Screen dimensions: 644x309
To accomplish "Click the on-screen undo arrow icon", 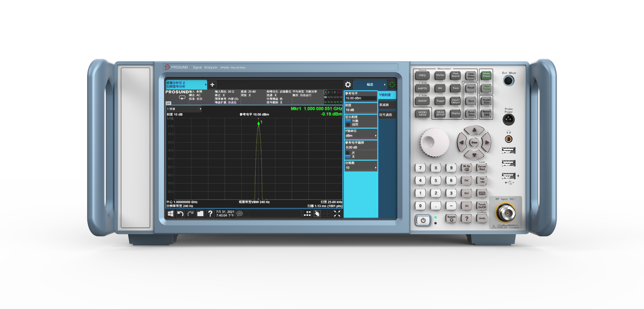I will 180,214.
